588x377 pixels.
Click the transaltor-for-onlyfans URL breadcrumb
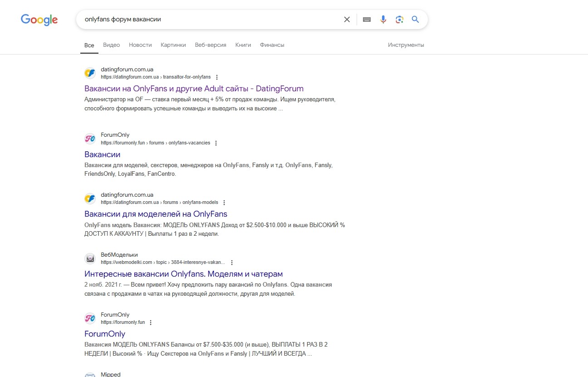pyautogui.click(x=156, y=77)
